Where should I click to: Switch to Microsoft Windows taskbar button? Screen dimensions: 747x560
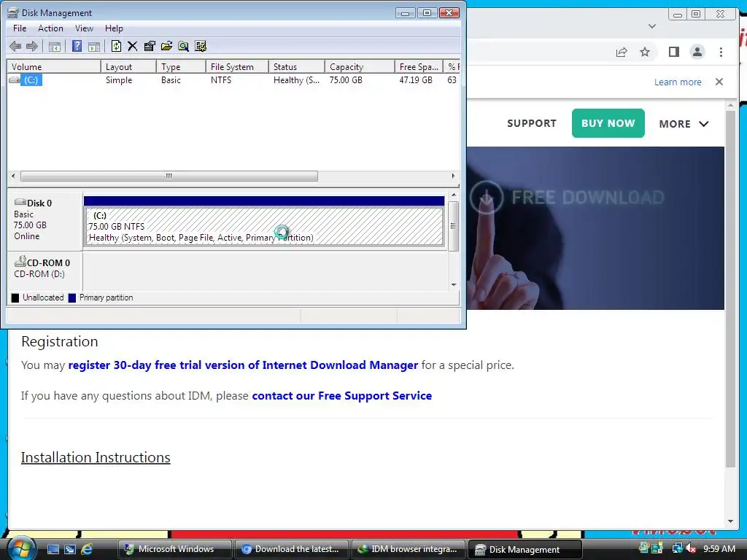pos(174,549)
